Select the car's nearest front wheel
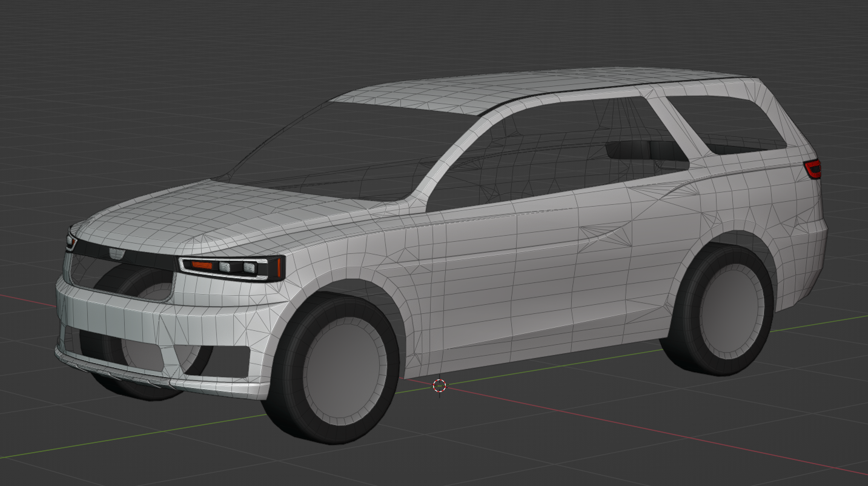Image resolution: width=868 pixels, height=486 pixels. [332, 369]
